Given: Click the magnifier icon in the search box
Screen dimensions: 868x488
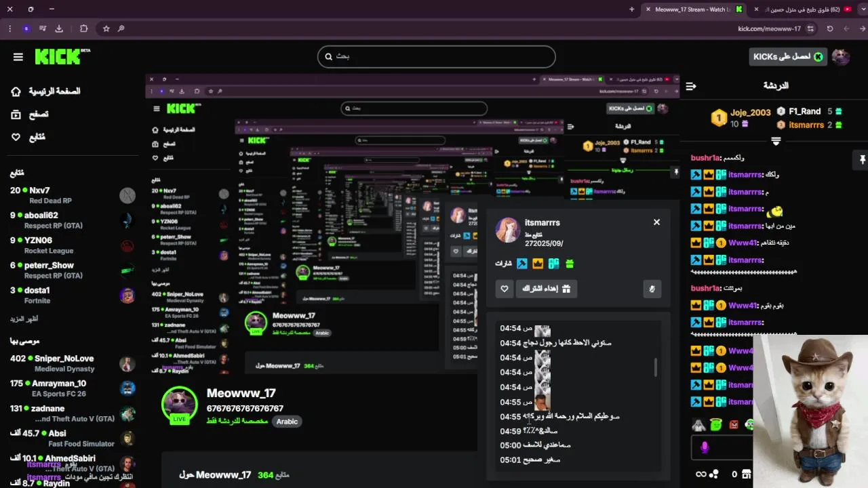Looking at the screenshot, I should pyautogui.click(x=329, y=57).
